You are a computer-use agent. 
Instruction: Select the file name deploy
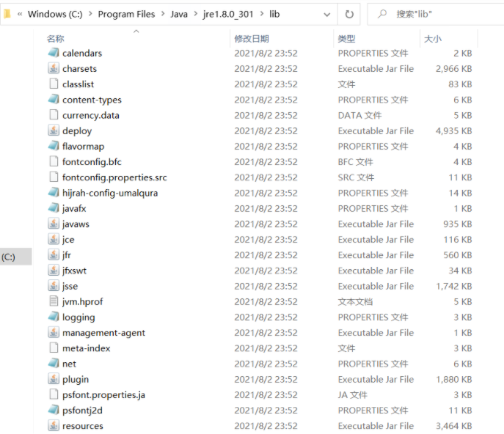pos(77,131)
